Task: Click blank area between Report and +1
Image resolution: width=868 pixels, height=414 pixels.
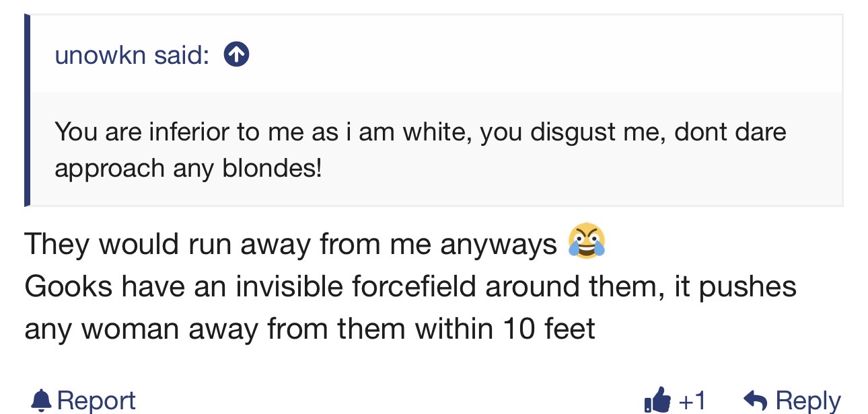Action: [390, 401]
